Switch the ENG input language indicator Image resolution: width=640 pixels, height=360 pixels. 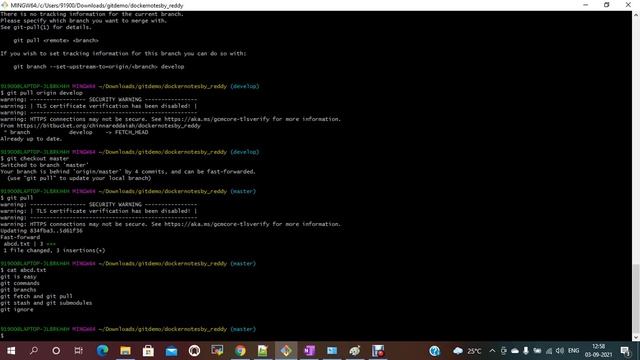tap(573, 351)
